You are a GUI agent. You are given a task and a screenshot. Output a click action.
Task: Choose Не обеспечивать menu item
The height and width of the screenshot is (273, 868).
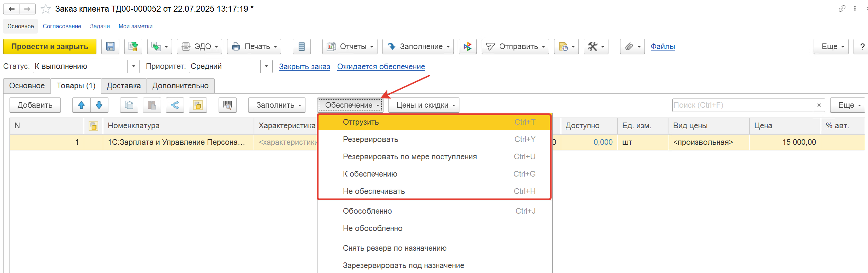tap(434, 191)
